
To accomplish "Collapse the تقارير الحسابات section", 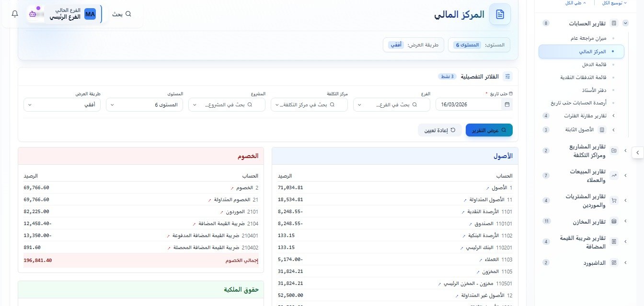I will click(x=625, y=23).
